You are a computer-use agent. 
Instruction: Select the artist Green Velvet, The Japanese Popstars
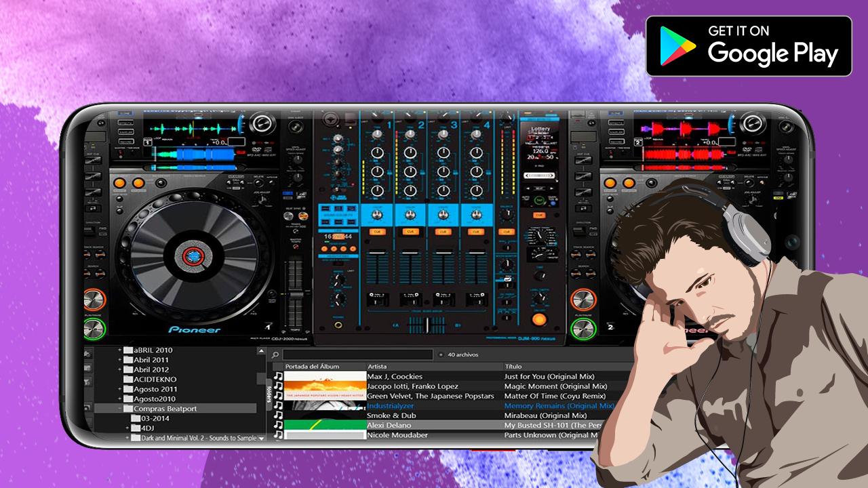click(x=431, y=396)
